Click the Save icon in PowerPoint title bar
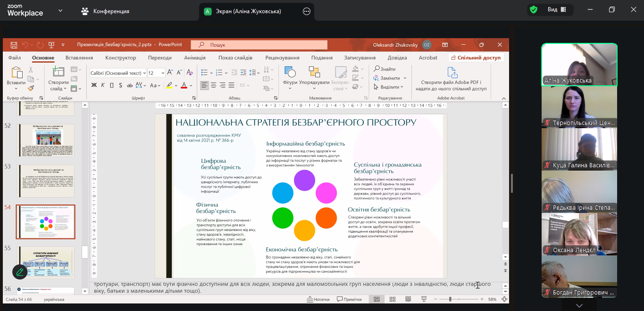644x311 pixels. click(x=14, y=45)
